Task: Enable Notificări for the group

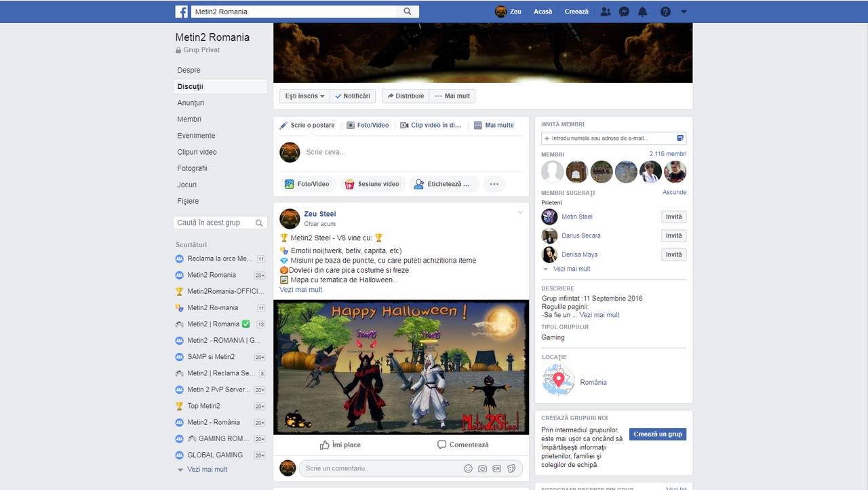Action: [x=353, y=96]
